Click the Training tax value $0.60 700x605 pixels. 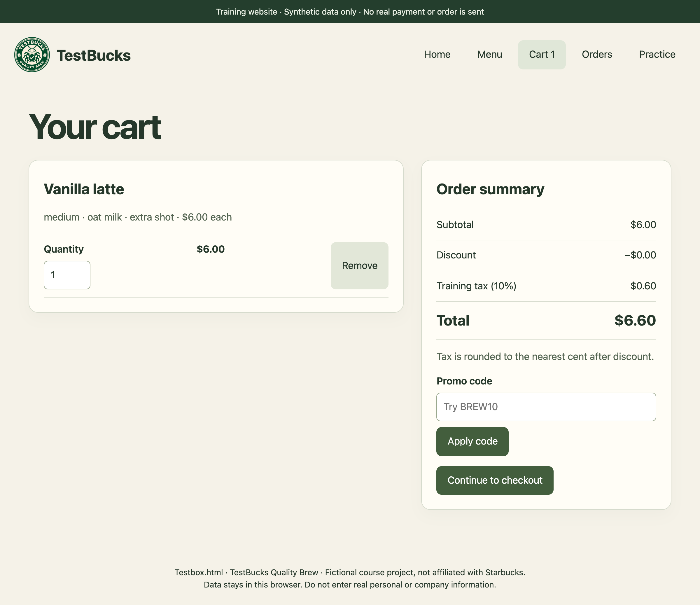pos(643,286)
